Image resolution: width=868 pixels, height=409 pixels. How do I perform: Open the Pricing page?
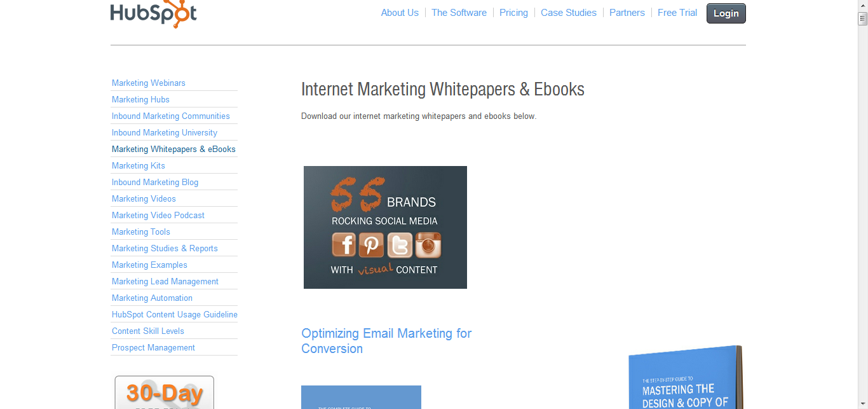pyautogui.click(x=513, y=13)
